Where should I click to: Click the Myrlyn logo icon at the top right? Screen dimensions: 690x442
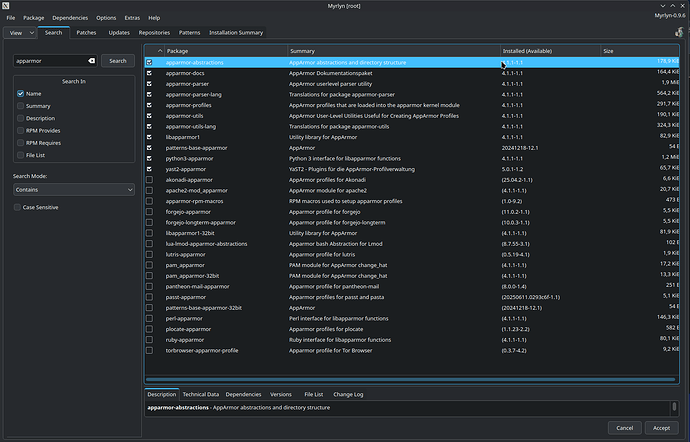pyautogui.click(x=679, y=32)
